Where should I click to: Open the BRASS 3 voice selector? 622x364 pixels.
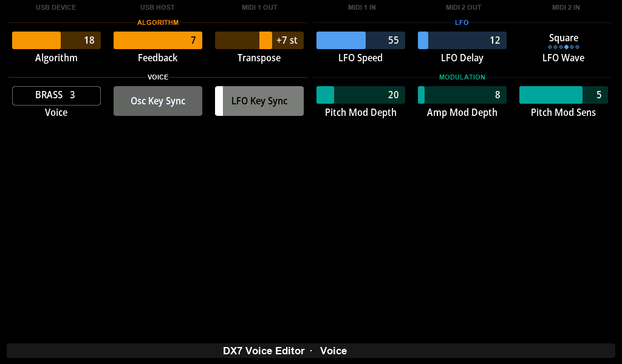pyautogui.click(x=56, y=96)
